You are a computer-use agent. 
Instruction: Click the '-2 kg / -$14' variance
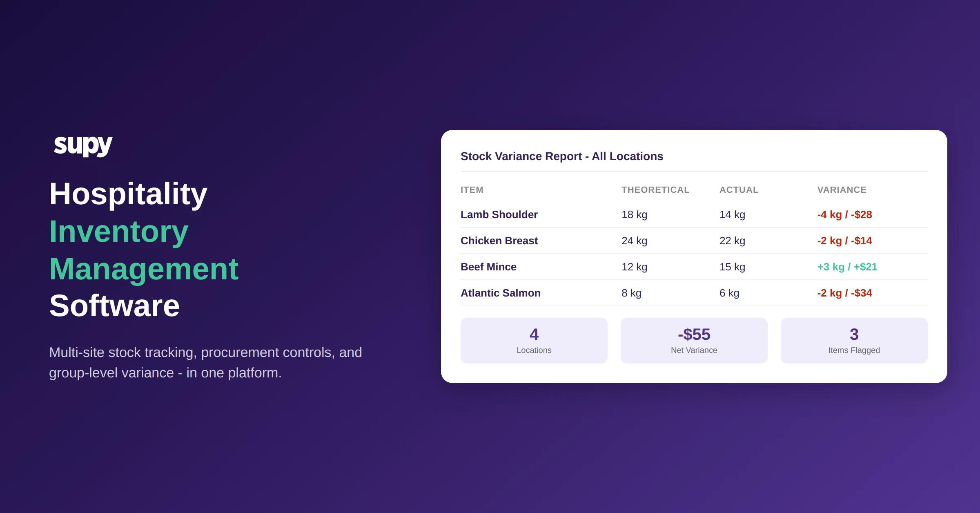pyautogui.click(x=844, y=241)
